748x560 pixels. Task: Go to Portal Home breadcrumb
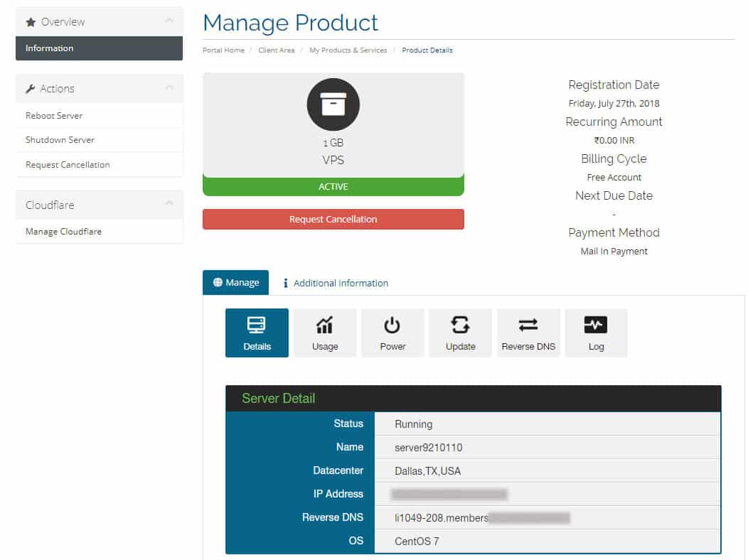point(223,50)
